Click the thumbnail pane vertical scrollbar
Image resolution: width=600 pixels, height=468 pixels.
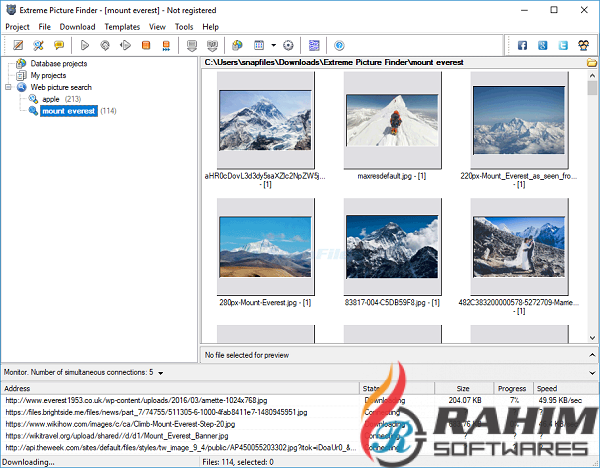[593, 200]
